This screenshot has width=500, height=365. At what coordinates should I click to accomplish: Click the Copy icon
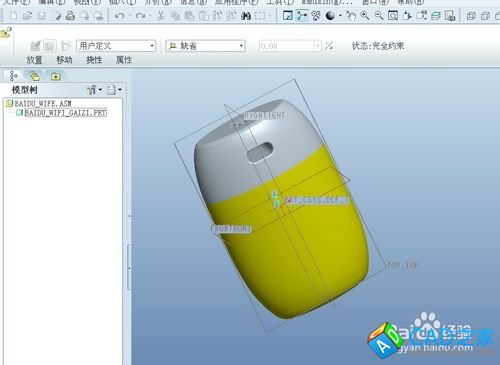click(x=175, y=16)
